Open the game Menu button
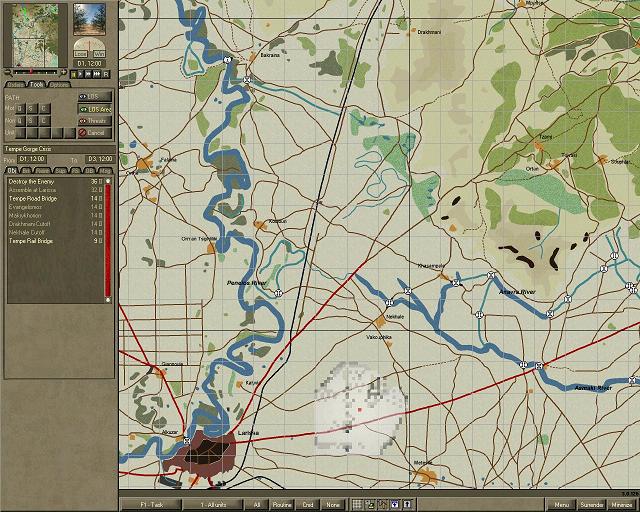This screenshot has height=512, width=640. pyautogui.click(x=561, y=505)
